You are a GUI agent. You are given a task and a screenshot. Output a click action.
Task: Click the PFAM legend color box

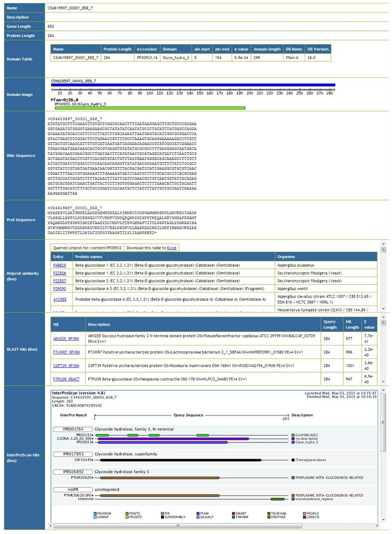[197, 513]
